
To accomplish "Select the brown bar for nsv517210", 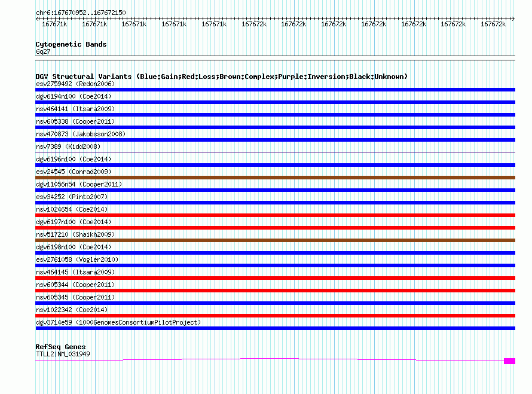I will [x=275, y=240].
